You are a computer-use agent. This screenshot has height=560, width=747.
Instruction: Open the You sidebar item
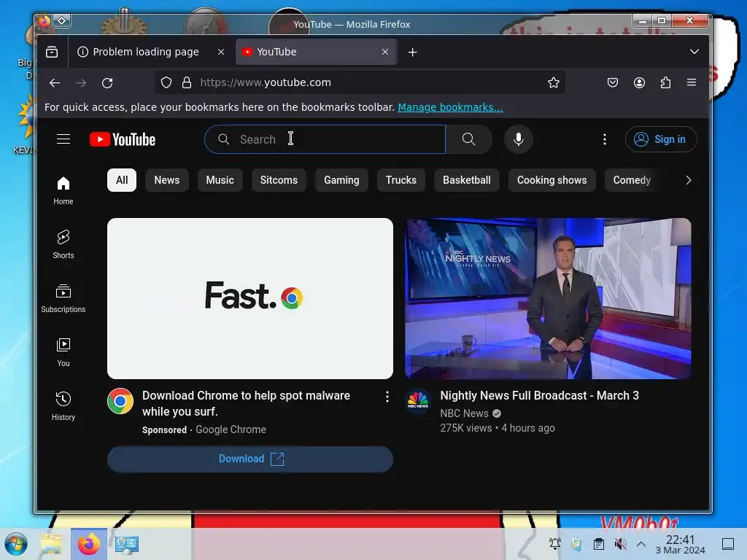click(63, 352)
